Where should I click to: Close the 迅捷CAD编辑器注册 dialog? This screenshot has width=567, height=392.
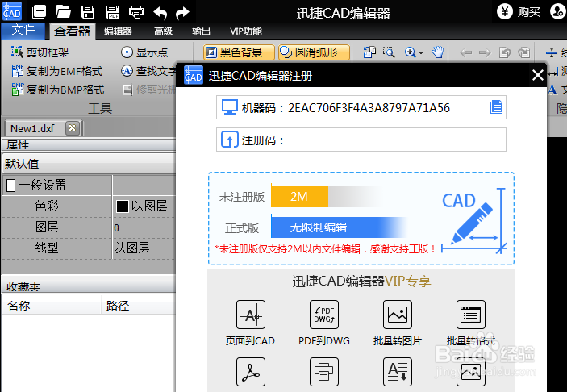pos(538,75)
